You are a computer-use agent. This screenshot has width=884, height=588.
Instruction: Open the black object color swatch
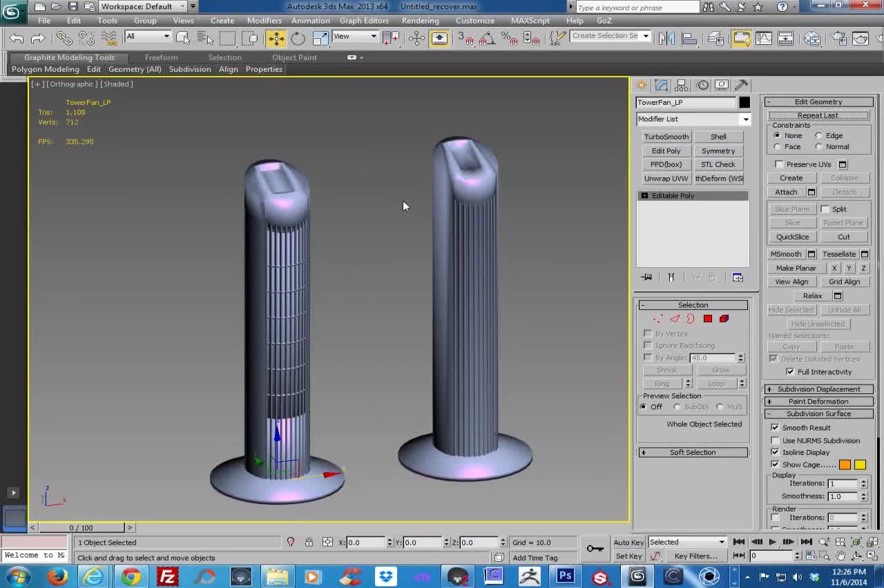coord(744,103)
